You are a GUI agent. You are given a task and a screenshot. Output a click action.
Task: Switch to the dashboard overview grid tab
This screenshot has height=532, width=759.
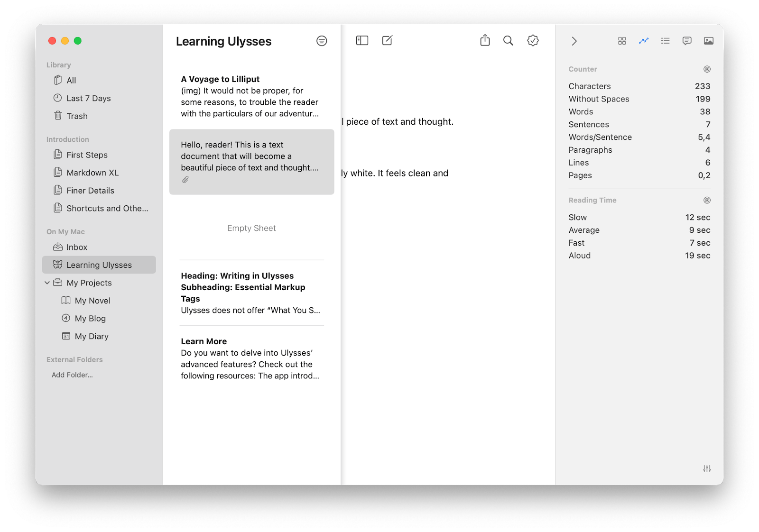[622, 41]
